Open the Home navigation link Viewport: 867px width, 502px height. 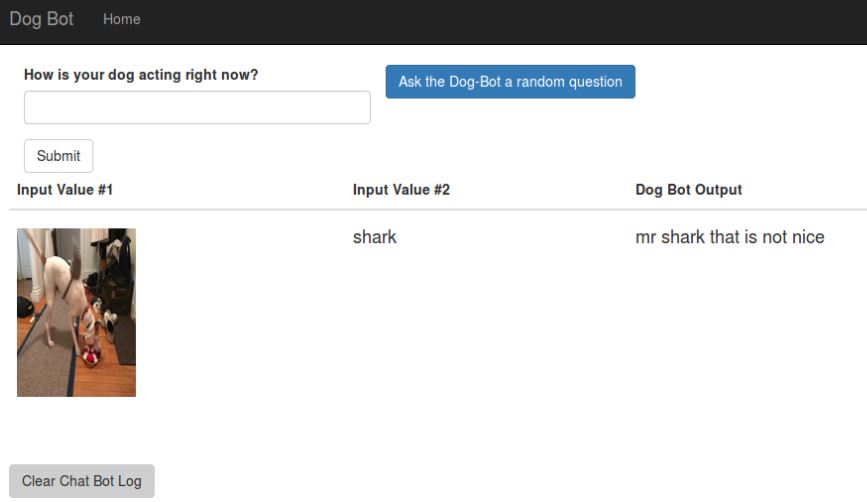coord(121,19)
